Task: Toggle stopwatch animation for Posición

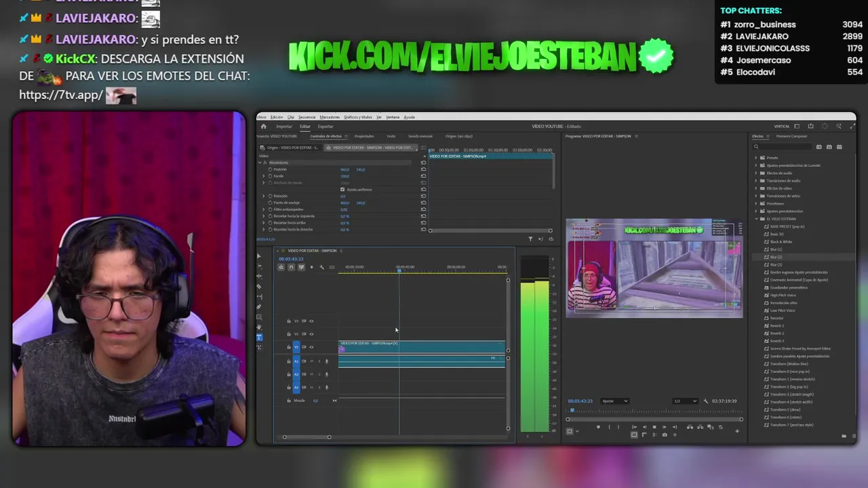Action: click(x=271, y=169)
